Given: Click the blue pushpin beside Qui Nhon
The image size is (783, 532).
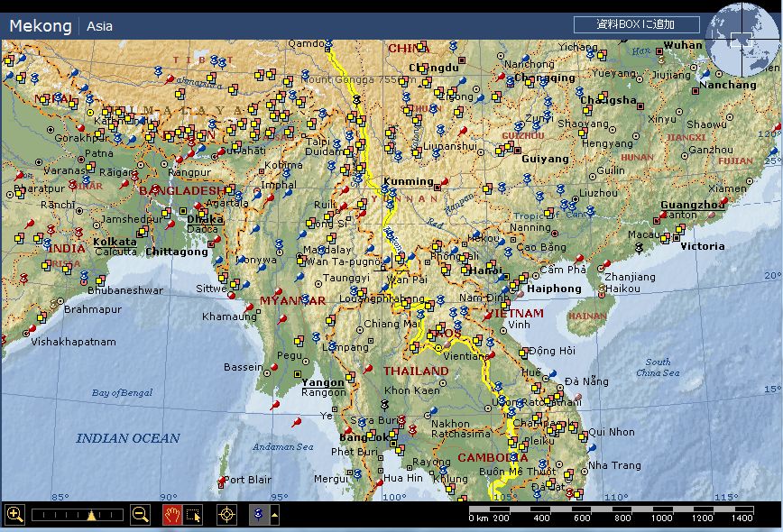Looking at the screenshot, I should coord(591,447).
